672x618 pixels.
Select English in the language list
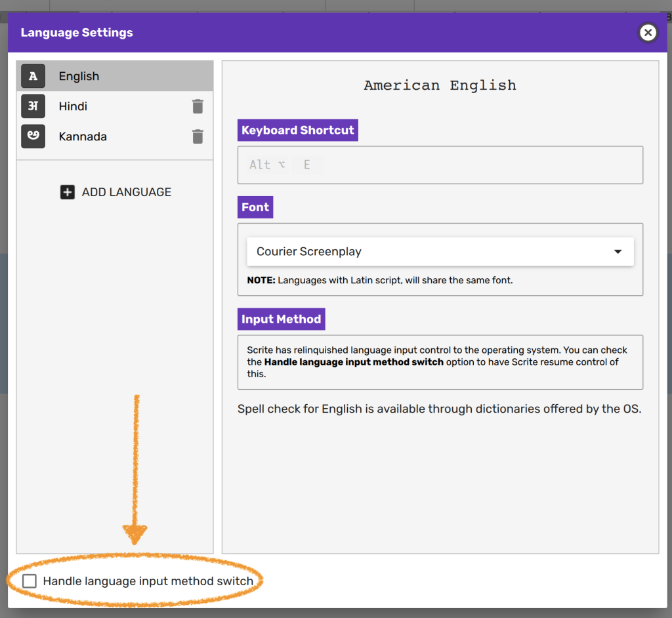[x=79, y=76]
